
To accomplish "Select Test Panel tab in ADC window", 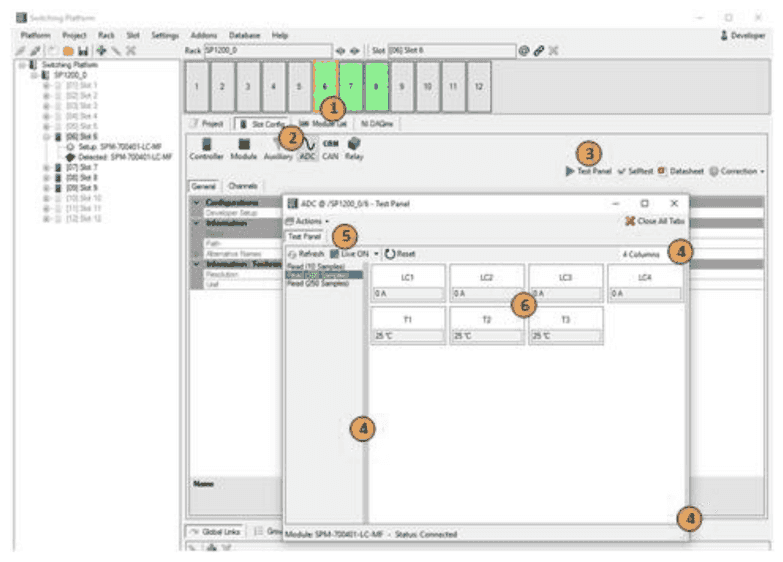I will coord(305,236).
